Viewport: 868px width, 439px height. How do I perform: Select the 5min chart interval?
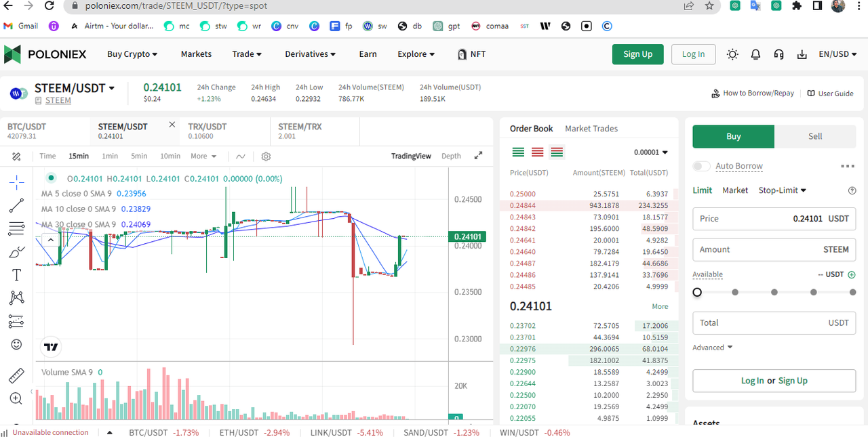(139, 156)
